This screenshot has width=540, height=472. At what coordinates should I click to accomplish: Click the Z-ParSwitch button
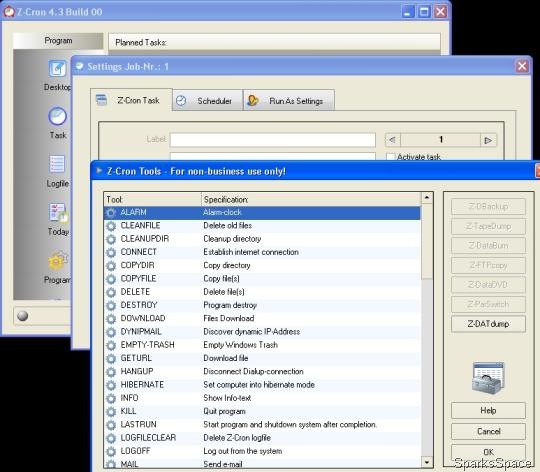point(488,304)
